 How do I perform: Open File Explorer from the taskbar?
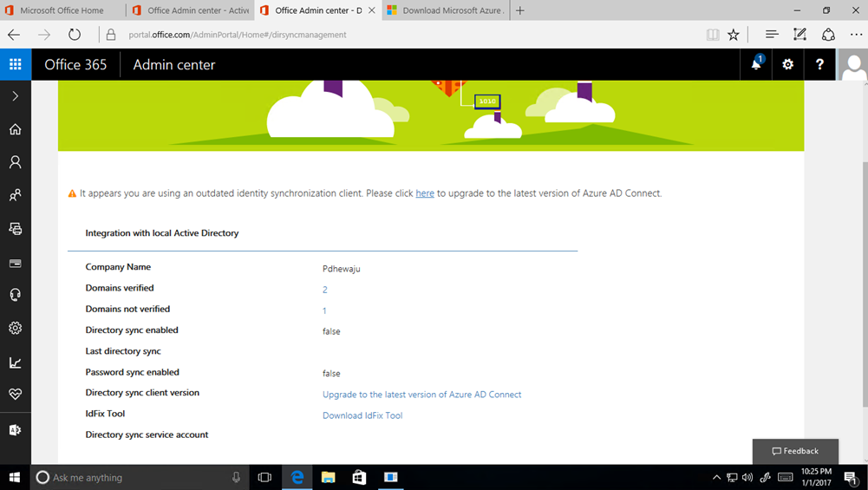(x=329, y=477)
